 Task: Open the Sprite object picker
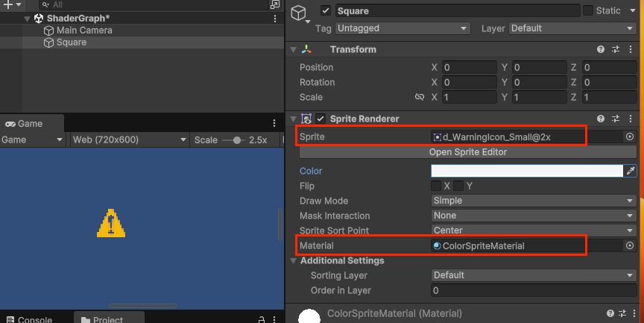click(630, 137)
